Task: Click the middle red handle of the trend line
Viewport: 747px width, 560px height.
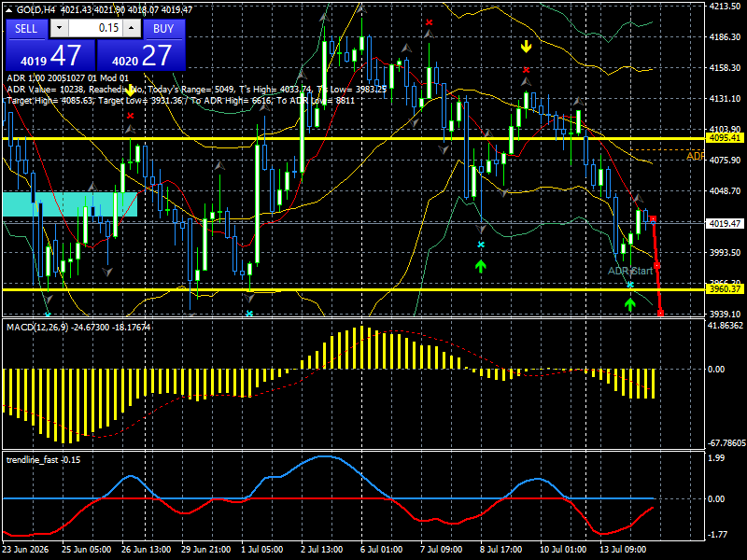Action: pyautogui.click(x=657, y=266)
